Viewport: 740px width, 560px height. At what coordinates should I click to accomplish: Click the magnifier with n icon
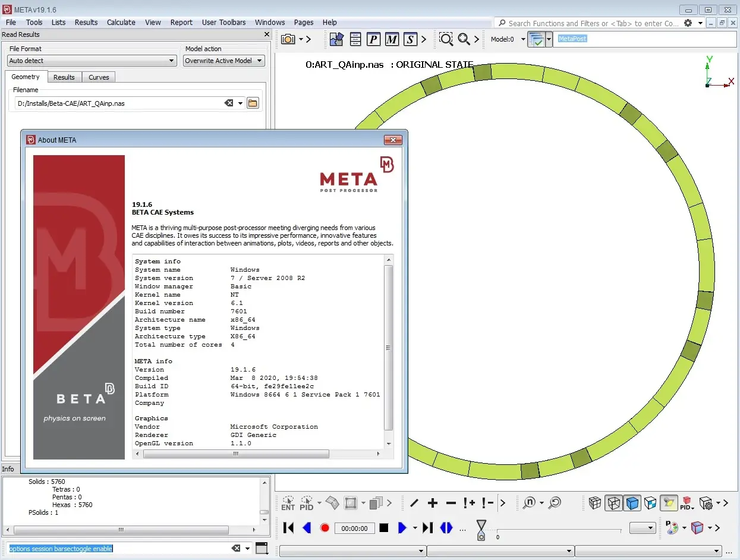529,503
